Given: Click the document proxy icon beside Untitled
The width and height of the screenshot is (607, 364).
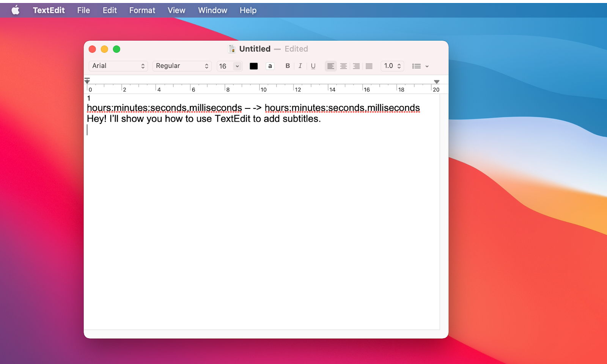Looking at the screenshot, I should tap(232, 49).
